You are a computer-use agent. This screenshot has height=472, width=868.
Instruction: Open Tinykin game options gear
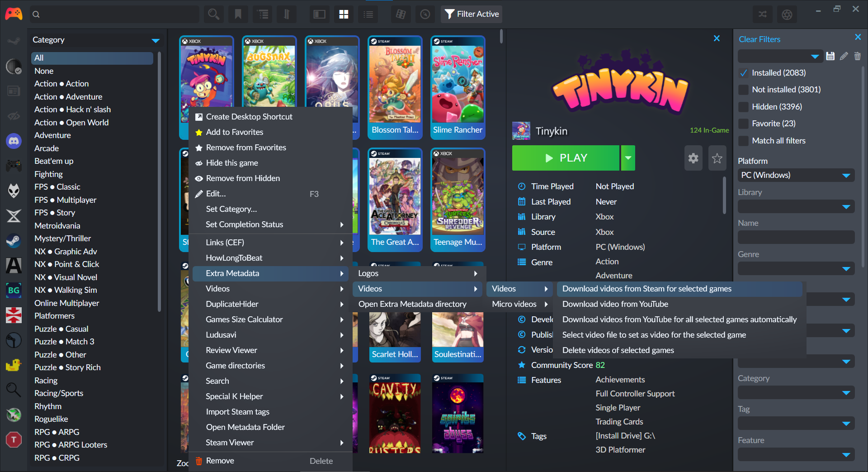(693, 158)
